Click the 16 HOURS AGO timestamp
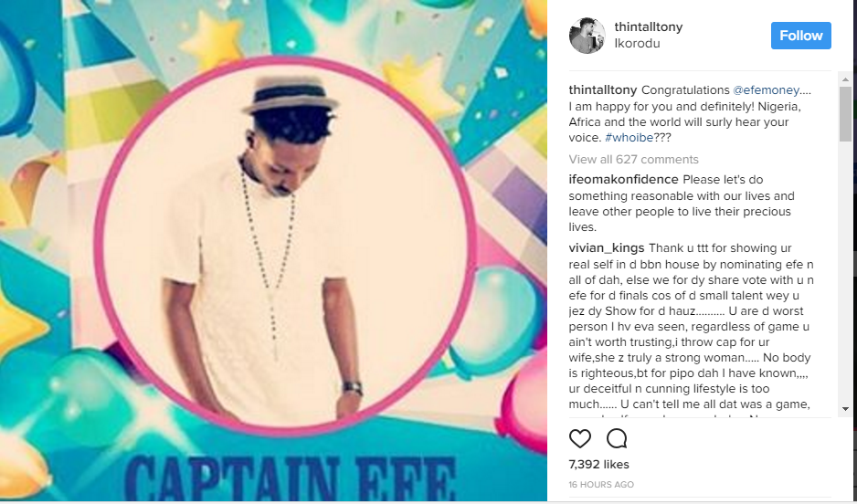 pyautogui.click(x=600, y=484)
